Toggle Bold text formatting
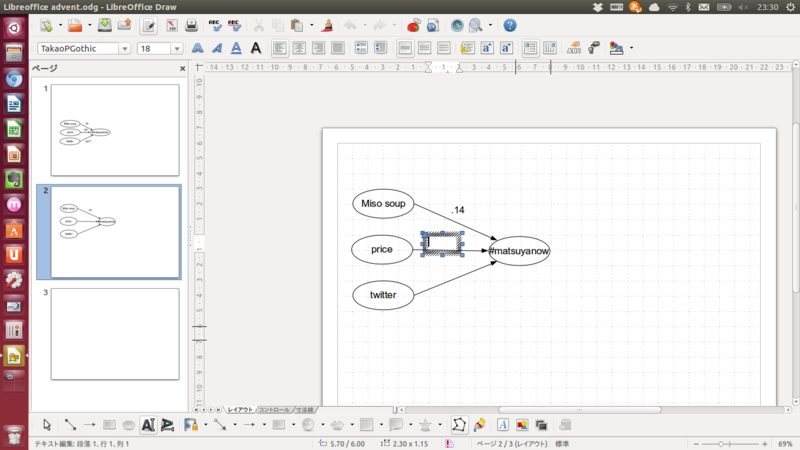Viewport: 800px width, 450px height. coord(197,48)
